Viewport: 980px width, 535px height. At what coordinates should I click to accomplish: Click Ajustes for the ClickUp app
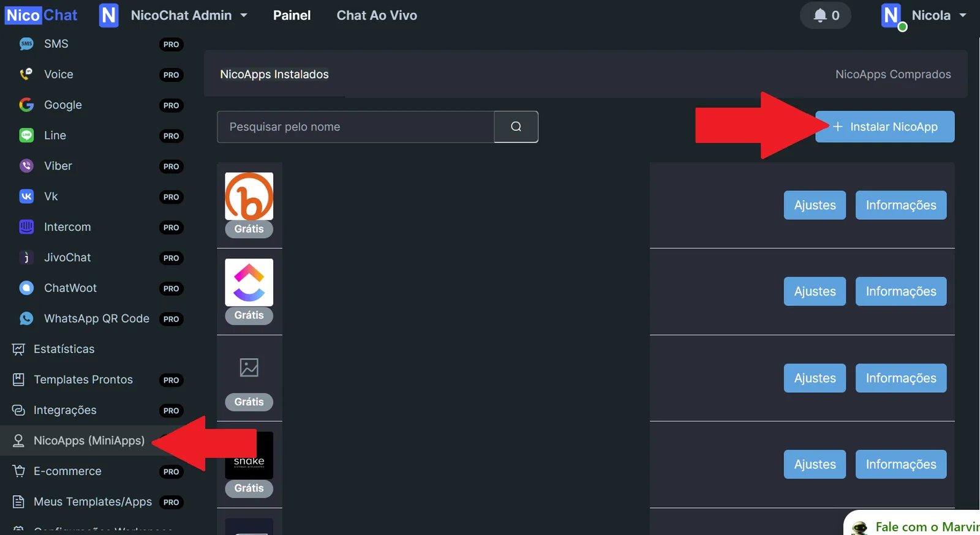[x=815, y=291]
